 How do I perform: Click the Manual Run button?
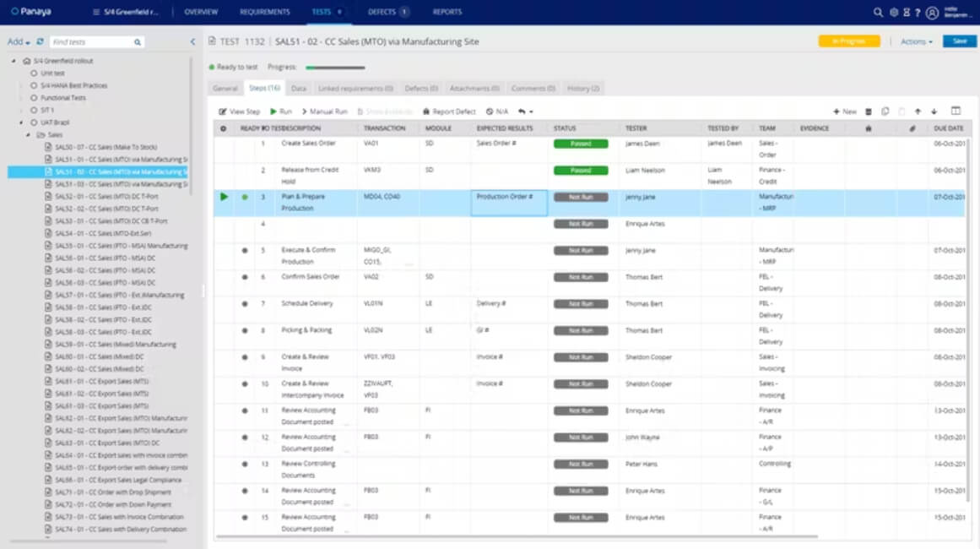[x=324, y=111]
